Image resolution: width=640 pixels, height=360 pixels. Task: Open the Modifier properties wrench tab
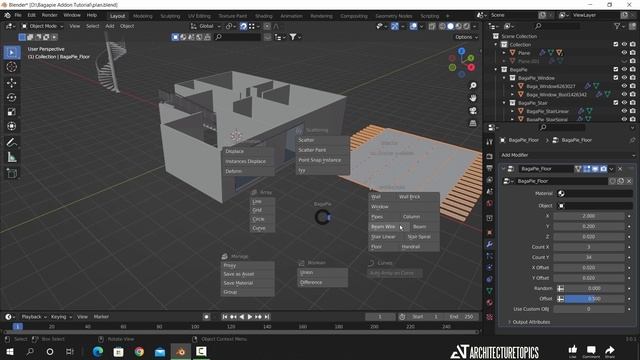click(489, 244)
